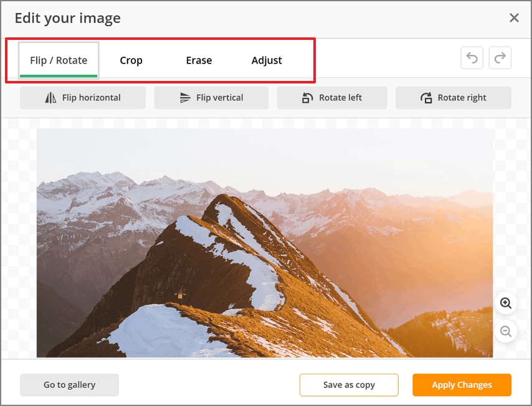Go to gallery
This screenshot has width=532, height=406.
(x=69, y=385)
